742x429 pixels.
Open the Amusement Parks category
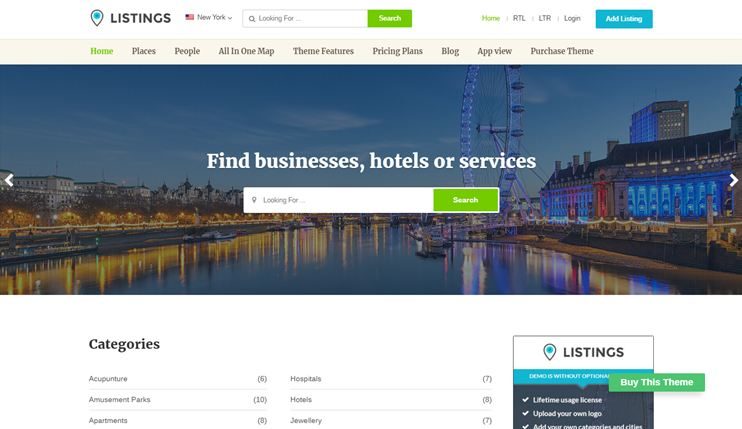click(119, 400)
